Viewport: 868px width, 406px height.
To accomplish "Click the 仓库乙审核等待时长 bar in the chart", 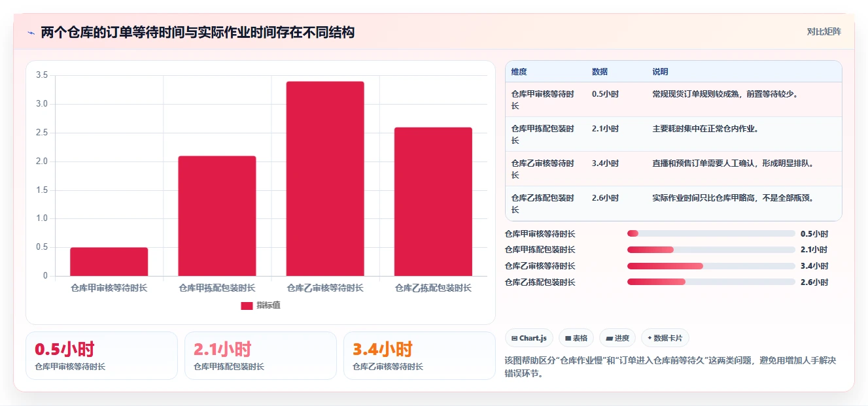I will (325, 178).
